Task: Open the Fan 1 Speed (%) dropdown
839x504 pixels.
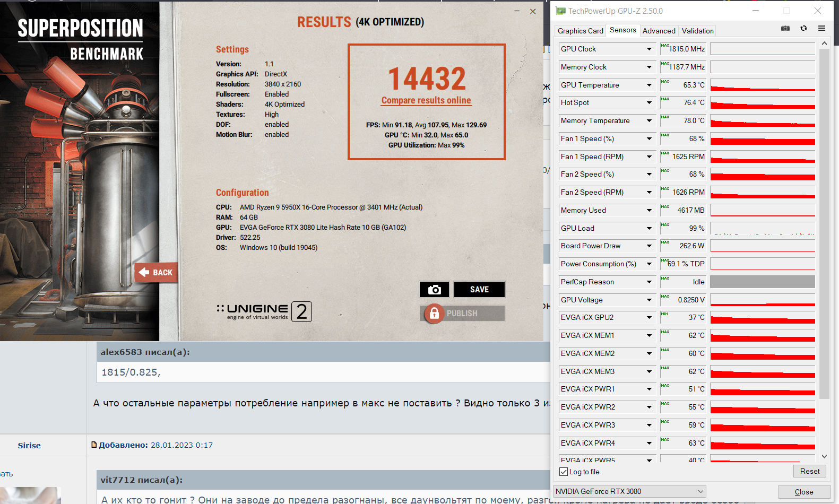Action: (x=649, y=138)
